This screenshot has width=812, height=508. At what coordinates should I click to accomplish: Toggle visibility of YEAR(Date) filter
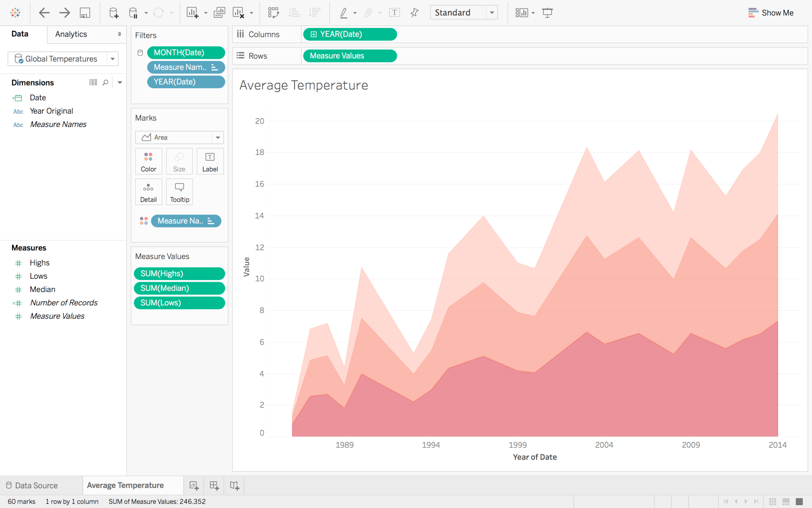[x=140, y=81]
